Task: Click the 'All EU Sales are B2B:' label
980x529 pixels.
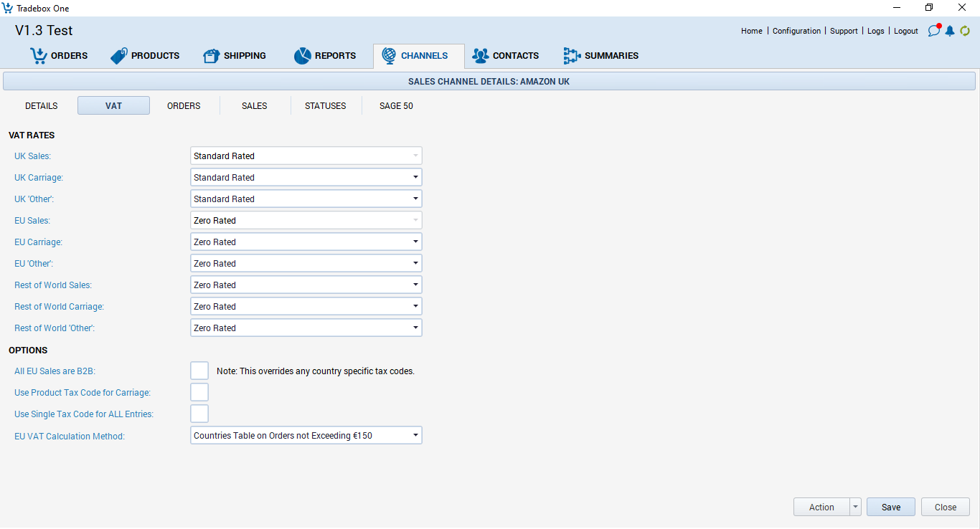Action: pyautogui.click(x=55, y=371)
